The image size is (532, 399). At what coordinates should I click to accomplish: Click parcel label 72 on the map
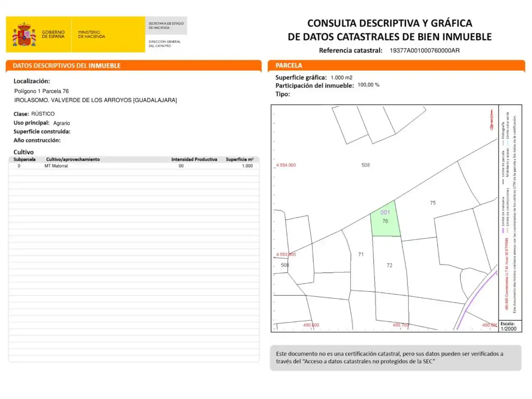coord(389,265)
